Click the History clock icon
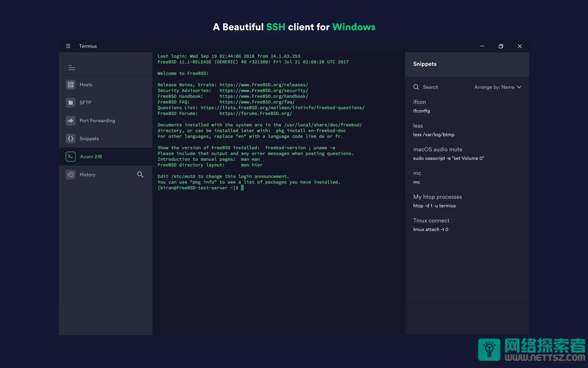This screenshot has width=588, height=368. 71,175
